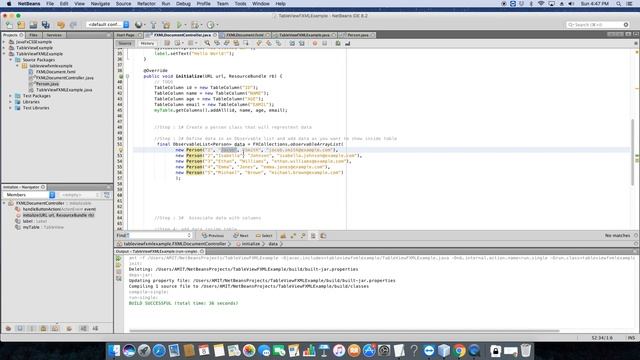Viewport: 640px width, 360px height.
Task: Click the Next button in Find bar
Action: pos(241,236)
